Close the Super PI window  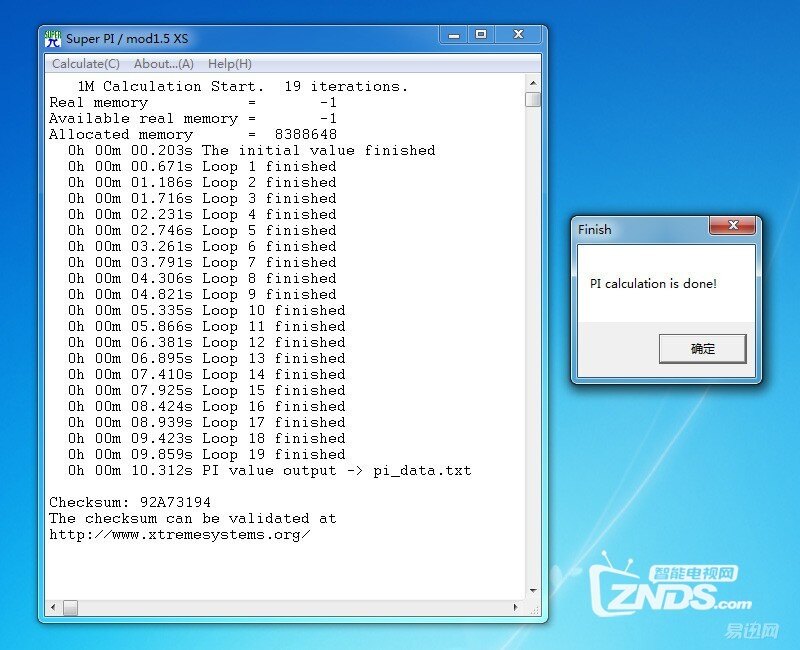tap(520, 35)
